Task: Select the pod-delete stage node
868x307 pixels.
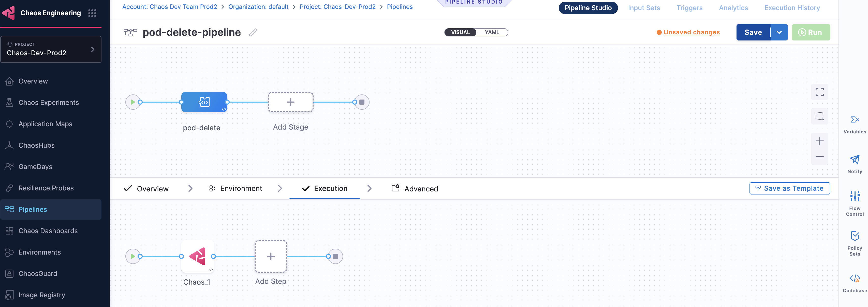Action: pyautogui.click(x=204, y=102)
